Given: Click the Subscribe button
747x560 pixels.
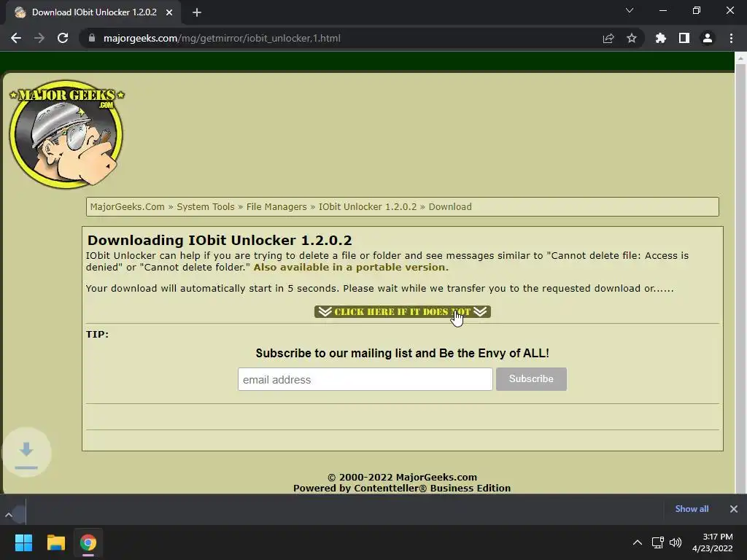Looking at the screenshot, I should tap(531, 379).
